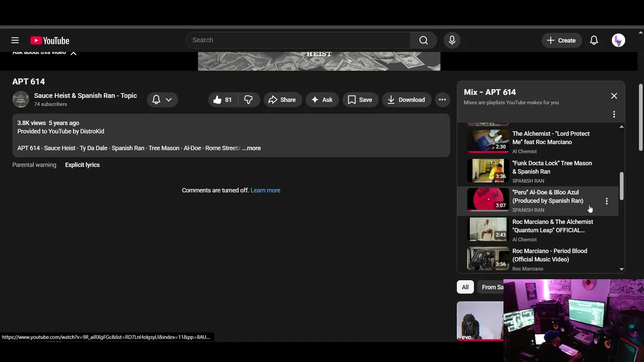644x362 pixels.
Task: Open the YouTube hamburger guide menu
Action: click(15, 40)
